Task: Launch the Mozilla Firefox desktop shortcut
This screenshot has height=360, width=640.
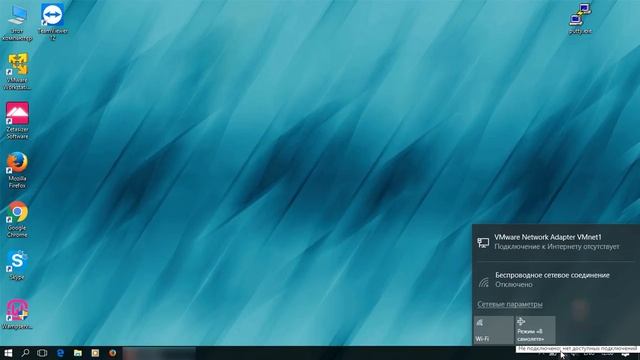Action: (x=17, y=170)
